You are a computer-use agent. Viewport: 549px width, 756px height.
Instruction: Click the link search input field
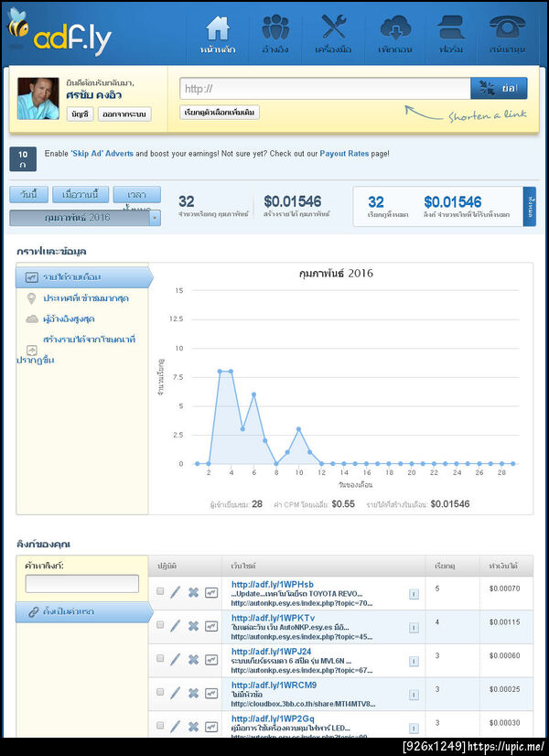[x=82, y=584]
